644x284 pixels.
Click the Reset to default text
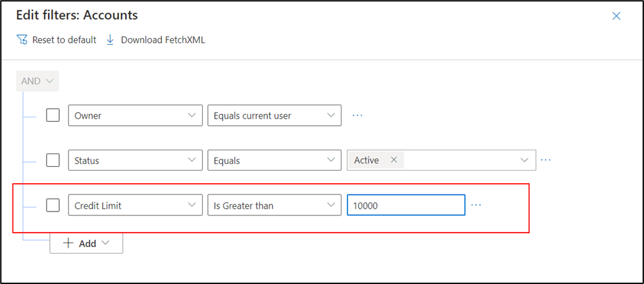(64, 40)
